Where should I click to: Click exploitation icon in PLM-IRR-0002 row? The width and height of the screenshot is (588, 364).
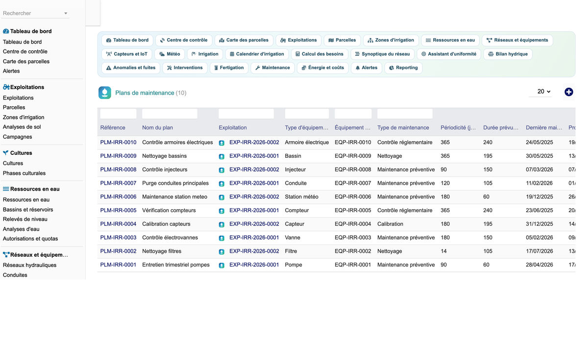tap(221, 251)
